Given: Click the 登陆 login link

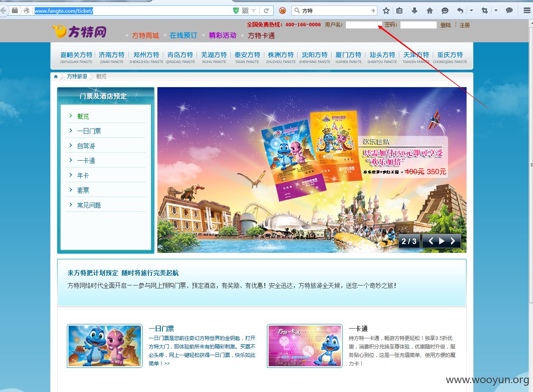Looking at the screenshot, I should pos(445,25).
